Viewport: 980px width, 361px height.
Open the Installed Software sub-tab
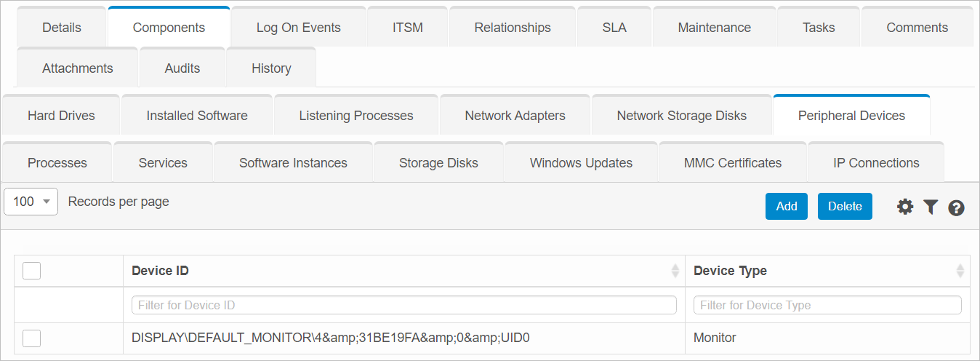click(197, 116)
